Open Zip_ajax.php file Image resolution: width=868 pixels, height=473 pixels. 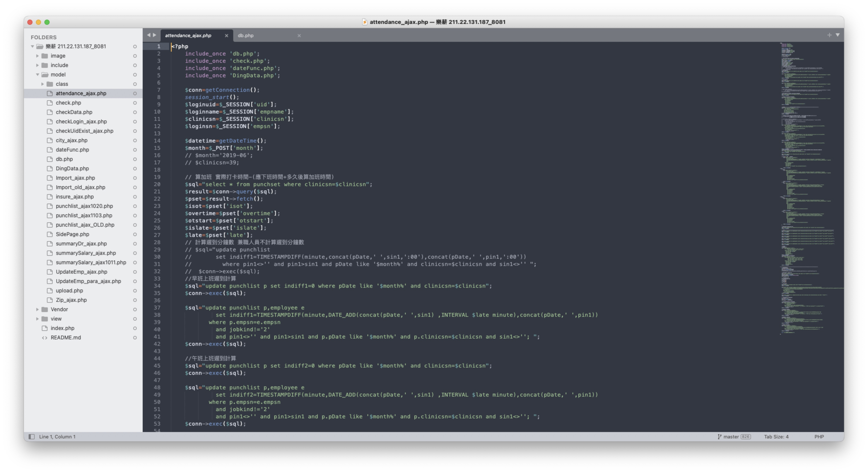(71, 300)
